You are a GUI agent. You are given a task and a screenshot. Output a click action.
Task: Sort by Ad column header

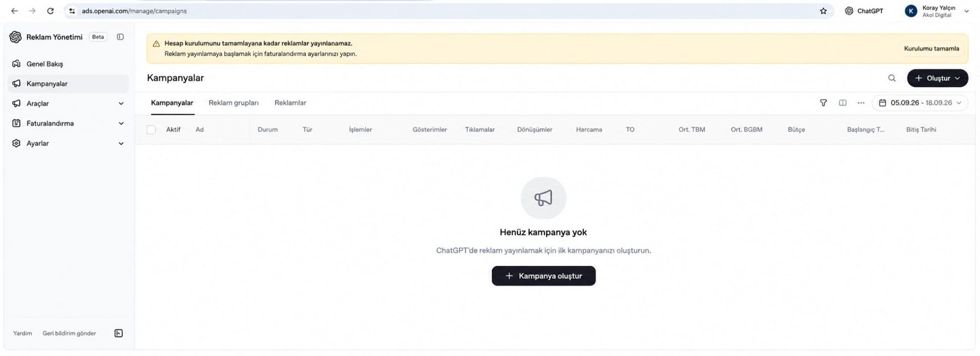pyautogui.click(x=200, y=129)
